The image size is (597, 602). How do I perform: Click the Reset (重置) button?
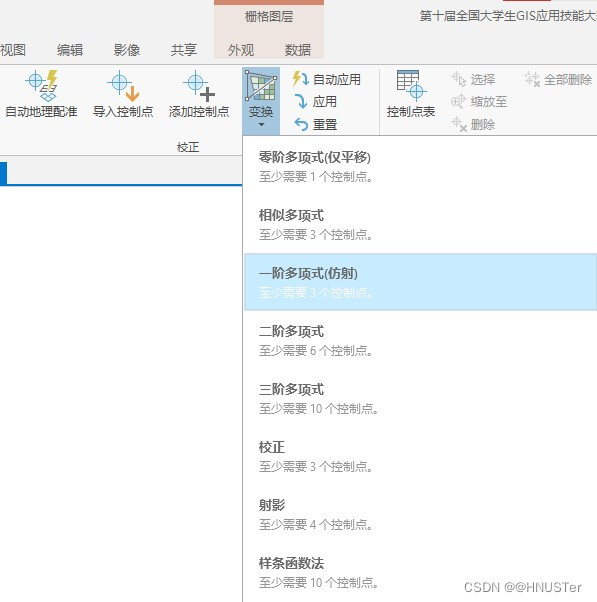(x=316, y=124)
